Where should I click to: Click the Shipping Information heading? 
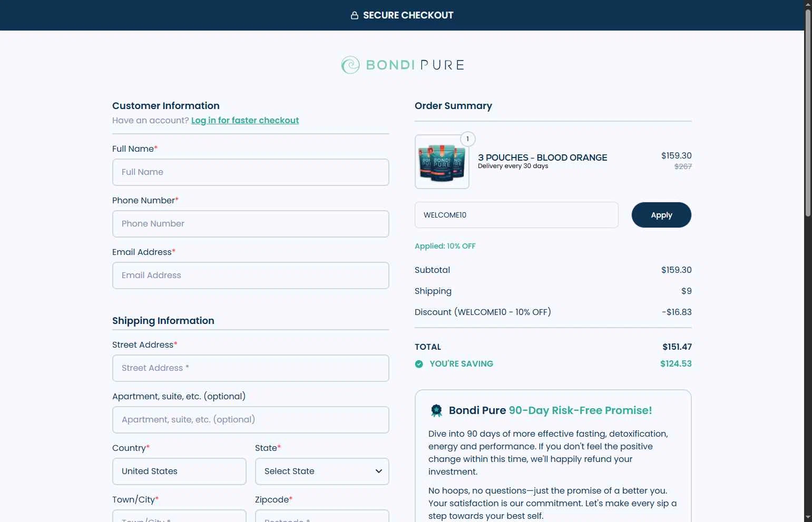pos(163,321)
